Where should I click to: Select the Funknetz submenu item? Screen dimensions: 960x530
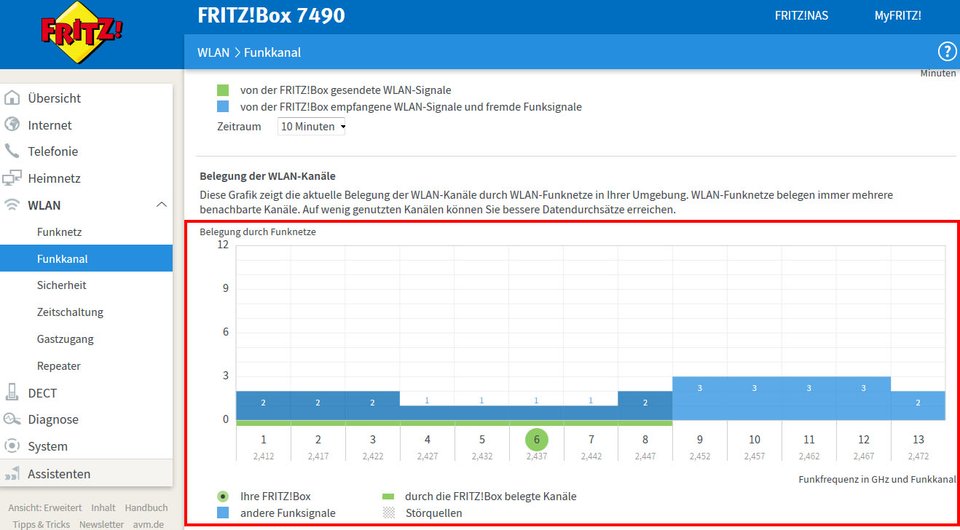pos(59,232)
